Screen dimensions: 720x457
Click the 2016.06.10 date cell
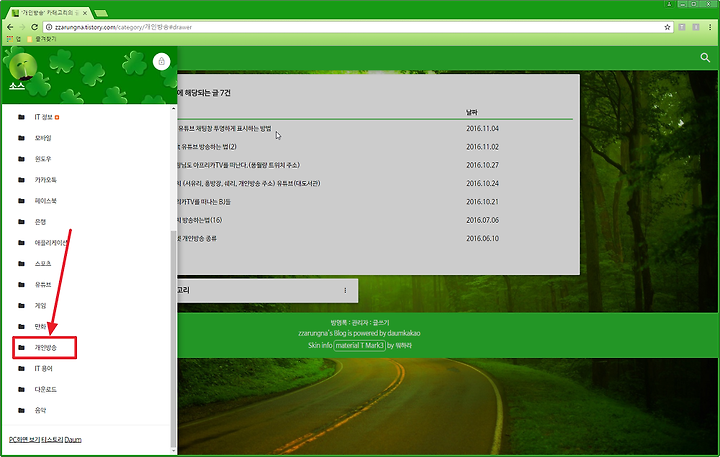(482, 238)
